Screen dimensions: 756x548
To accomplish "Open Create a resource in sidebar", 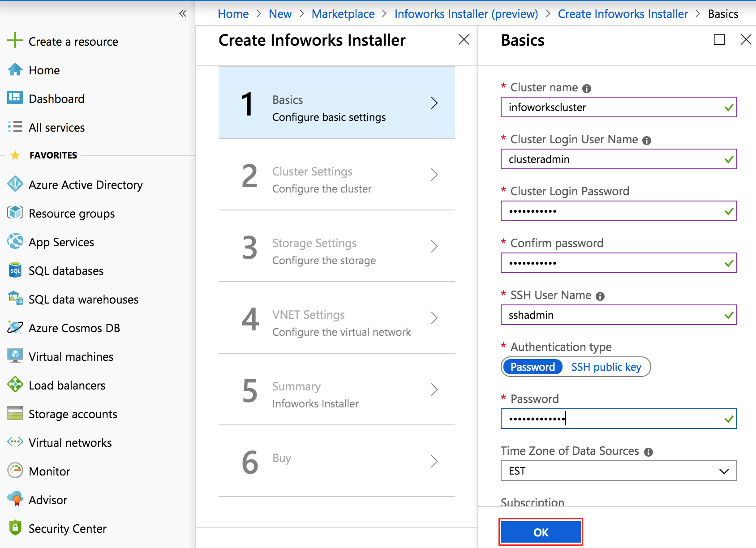I will click(73, 42).
